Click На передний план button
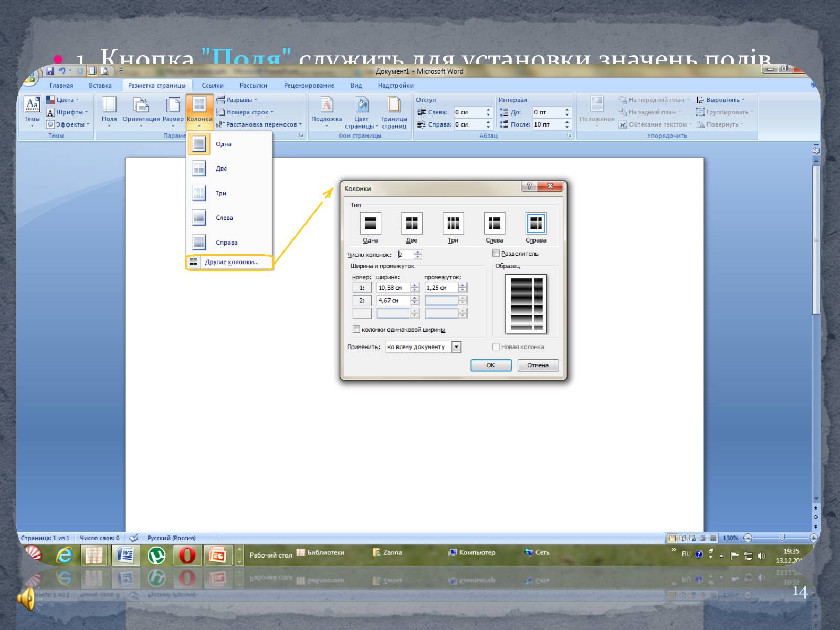The height and width of the screenshot is (630, 840). click(654, 100)
